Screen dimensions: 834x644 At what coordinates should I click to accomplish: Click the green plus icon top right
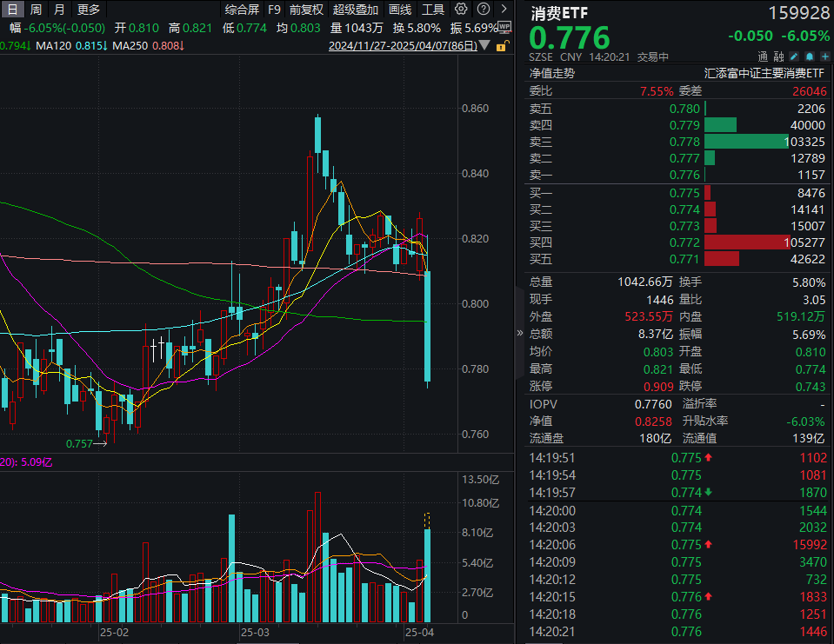tap(824, 56)
